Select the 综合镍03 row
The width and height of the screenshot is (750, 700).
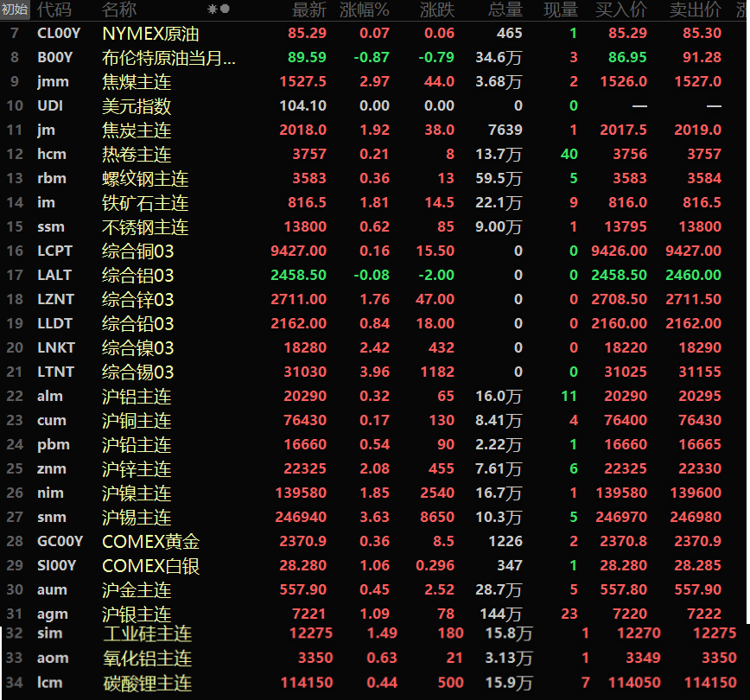click(375, 348)
